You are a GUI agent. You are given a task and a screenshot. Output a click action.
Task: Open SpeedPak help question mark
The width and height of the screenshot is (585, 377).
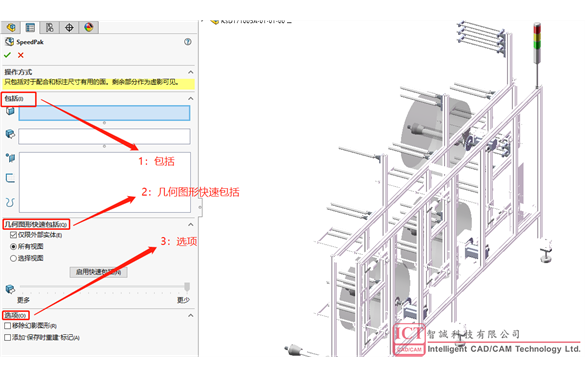(188, 42)
